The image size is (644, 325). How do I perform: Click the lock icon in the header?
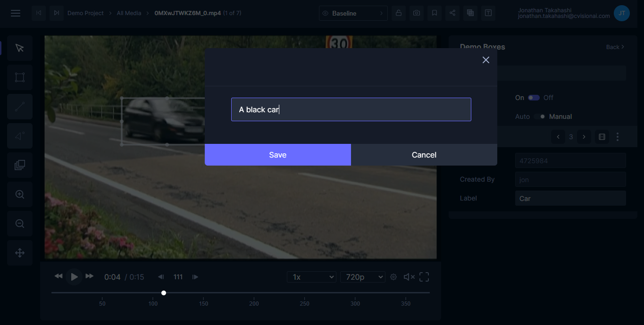(x=399, y=13)
